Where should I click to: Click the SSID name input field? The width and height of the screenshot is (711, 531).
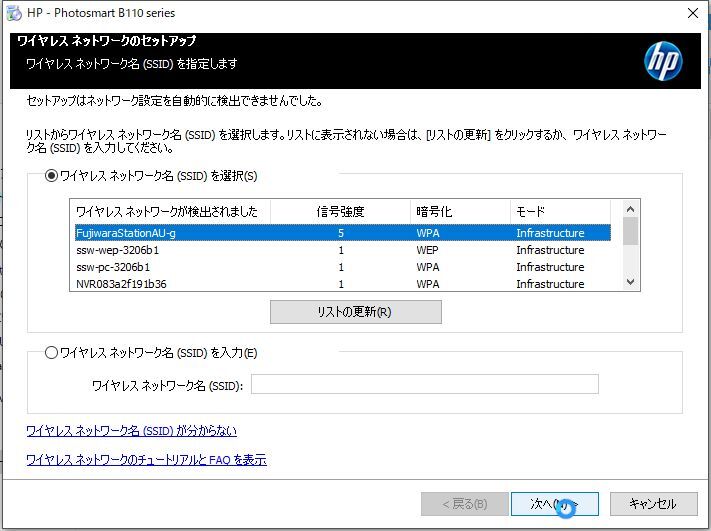point(425,384)
